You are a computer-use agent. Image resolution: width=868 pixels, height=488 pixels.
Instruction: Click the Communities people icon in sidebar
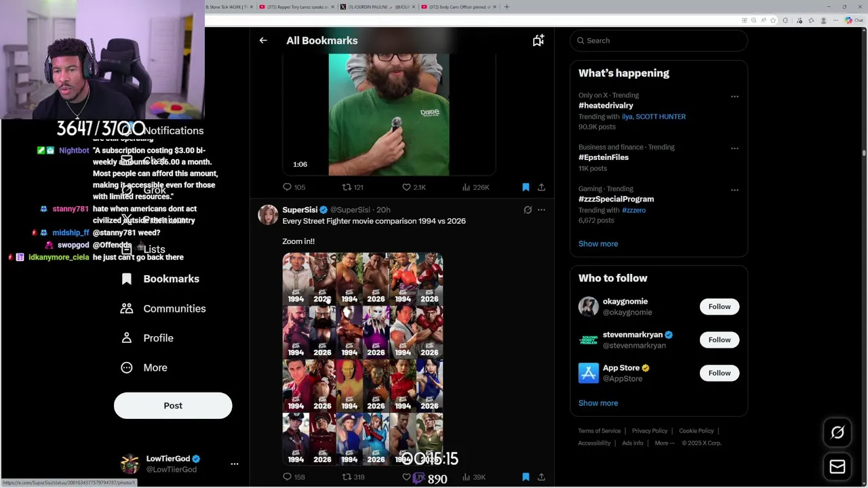pyautogui.click(x=127, y=308)
